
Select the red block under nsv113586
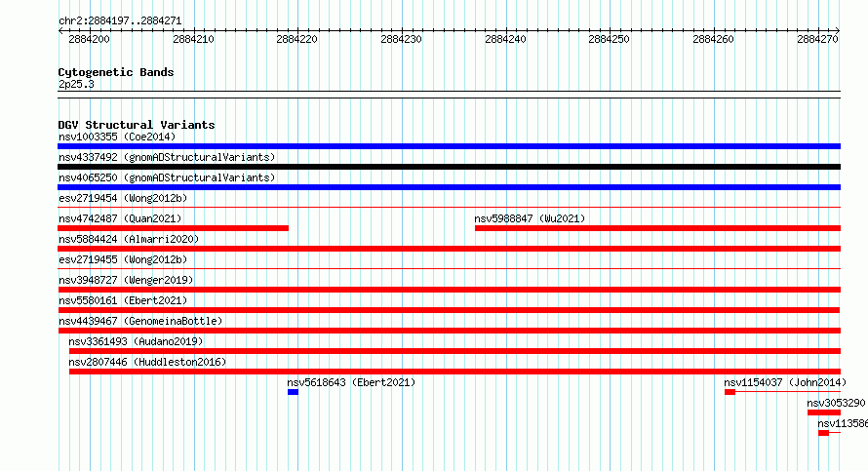(x=823, y=433)
